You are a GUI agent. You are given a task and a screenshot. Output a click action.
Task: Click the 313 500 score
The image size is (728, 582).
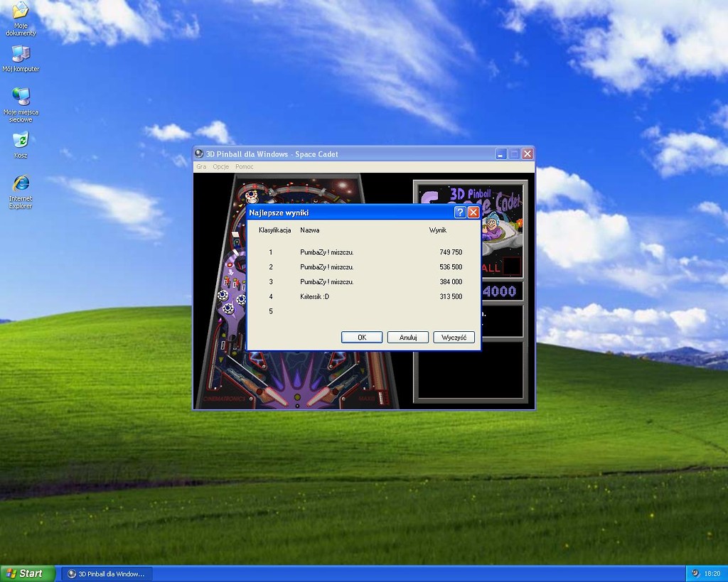pos(451,296)
